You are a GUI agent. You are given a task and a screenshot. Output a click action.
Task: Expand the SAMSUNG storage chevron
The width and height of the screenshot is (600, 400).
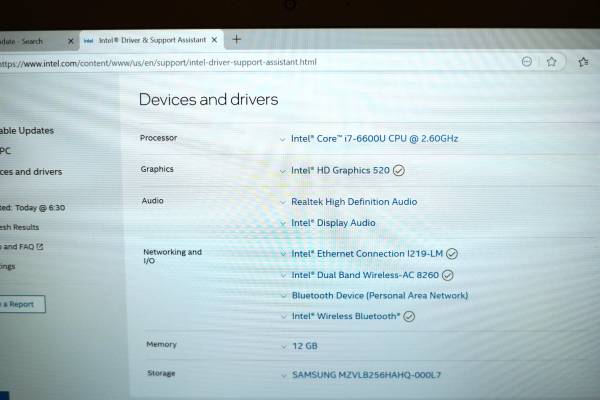pyautogui.click(x=284, y=376)
